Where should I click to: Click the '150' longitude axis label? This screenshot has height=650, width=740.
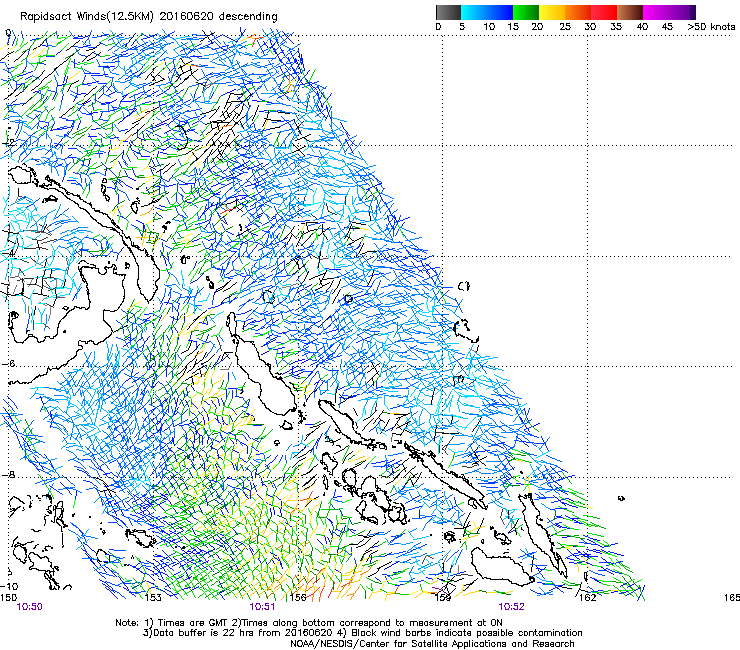click(8, 598)
